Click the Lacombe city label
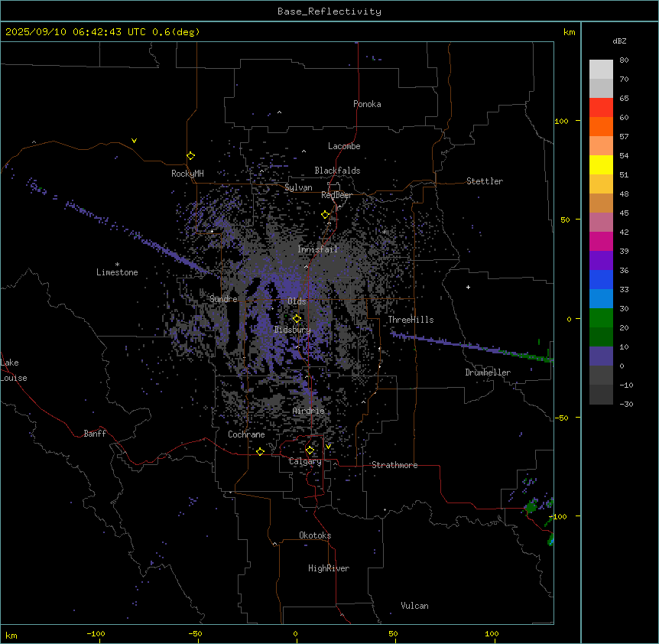The width and height of the screenshot is (659, 644). coord(344,146)
